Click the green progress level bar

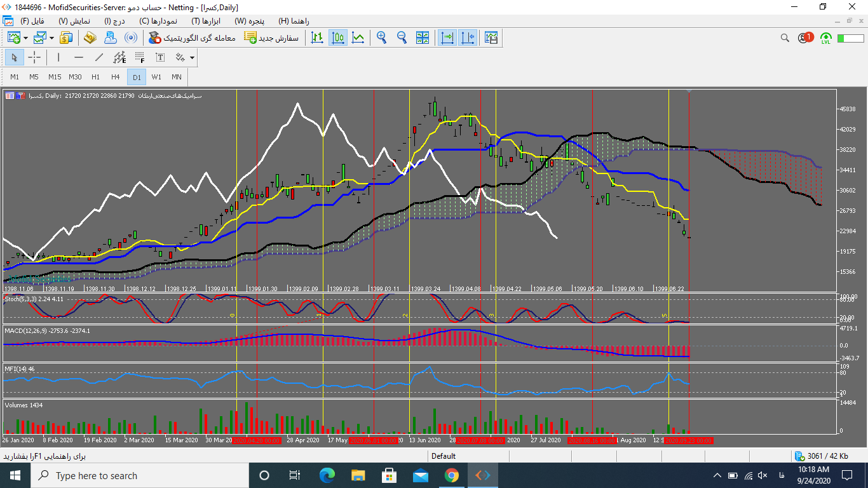point(850,38)
